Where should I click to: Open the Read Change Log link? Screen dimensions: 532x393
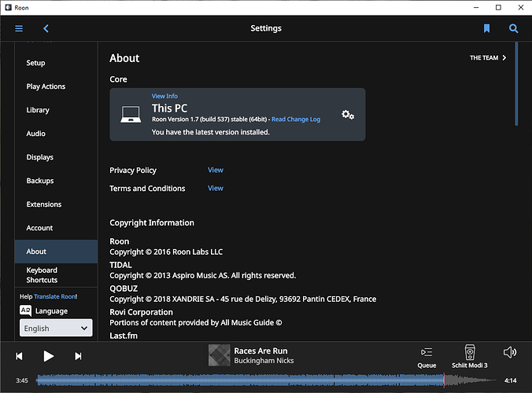(296, 119)
